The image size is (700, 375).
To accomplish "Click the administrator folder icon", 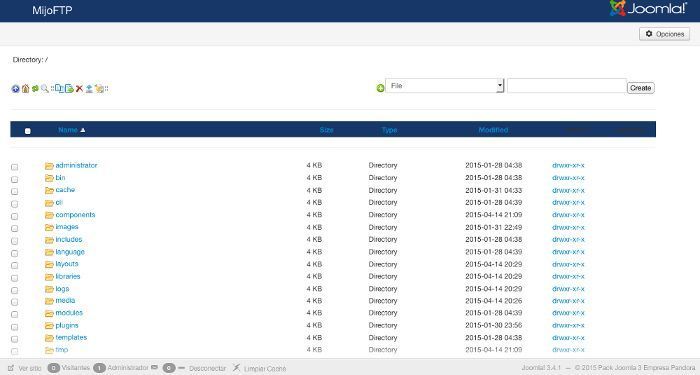I will click(49, 166).
